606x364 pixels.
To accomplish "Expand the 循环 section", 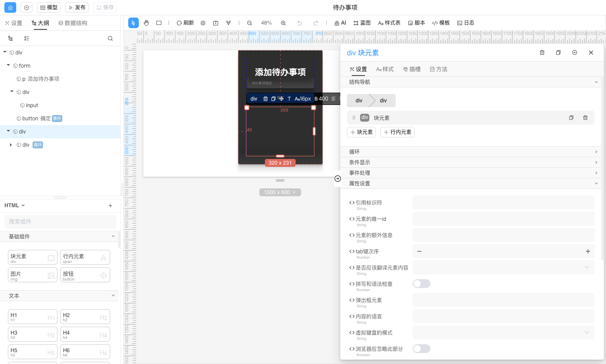I will pyautogui.click(x=471, y=151).
